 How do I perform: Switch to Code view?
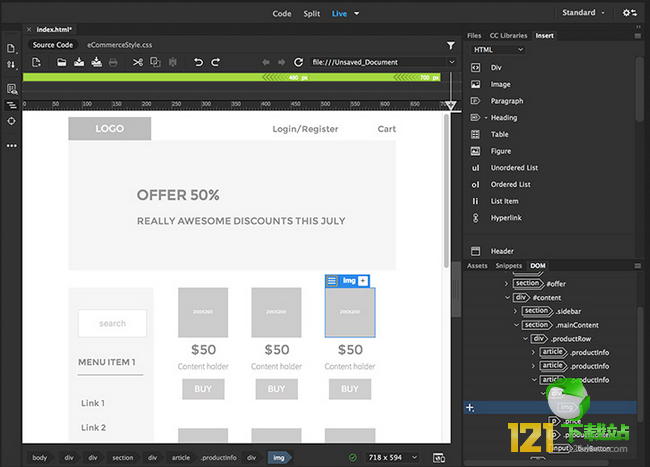[281, 13]
